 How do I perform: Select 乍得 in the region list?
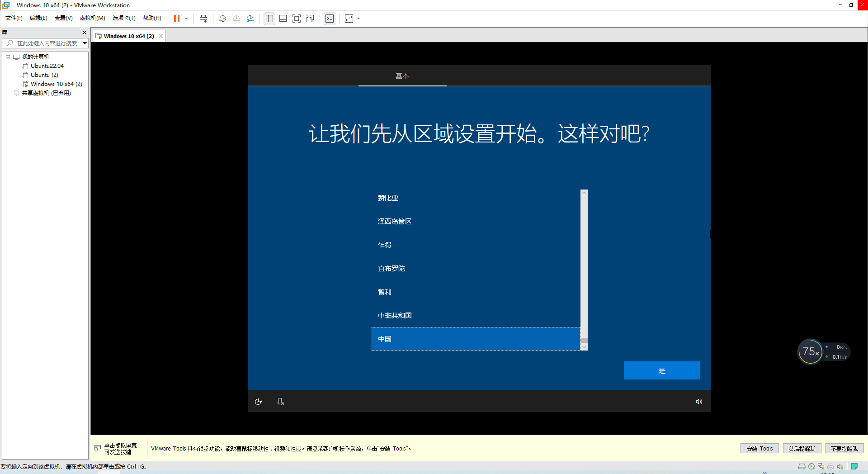coord(475,245)
